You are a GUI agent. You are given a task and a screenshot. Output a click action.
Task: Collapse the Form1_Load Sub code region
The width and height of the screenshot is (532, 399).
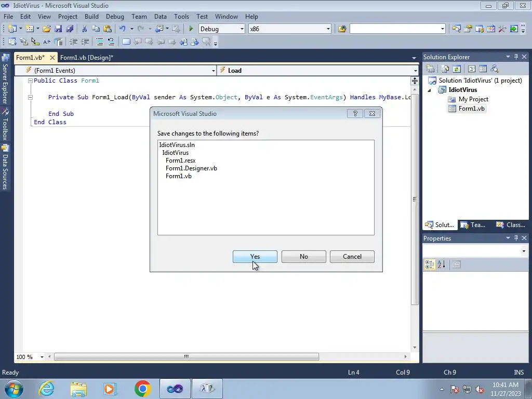tap(30, 97)
